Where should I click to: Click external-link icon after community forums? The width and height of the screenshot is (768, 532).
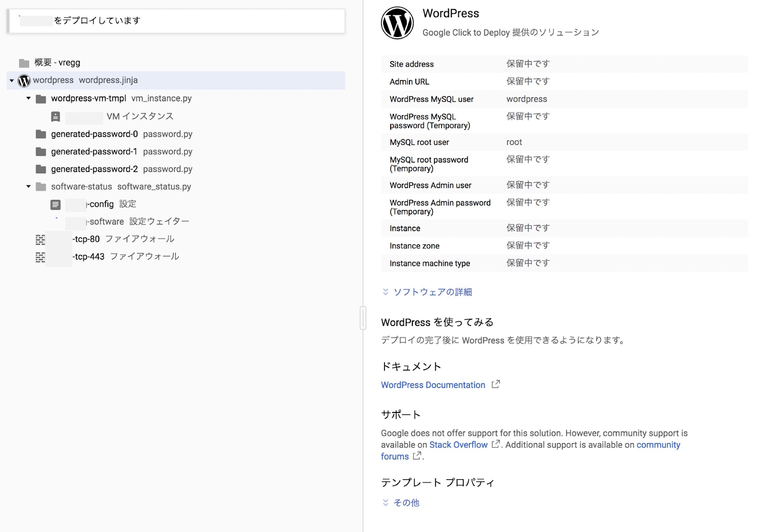pyautogui.click(x=417, y=456)
